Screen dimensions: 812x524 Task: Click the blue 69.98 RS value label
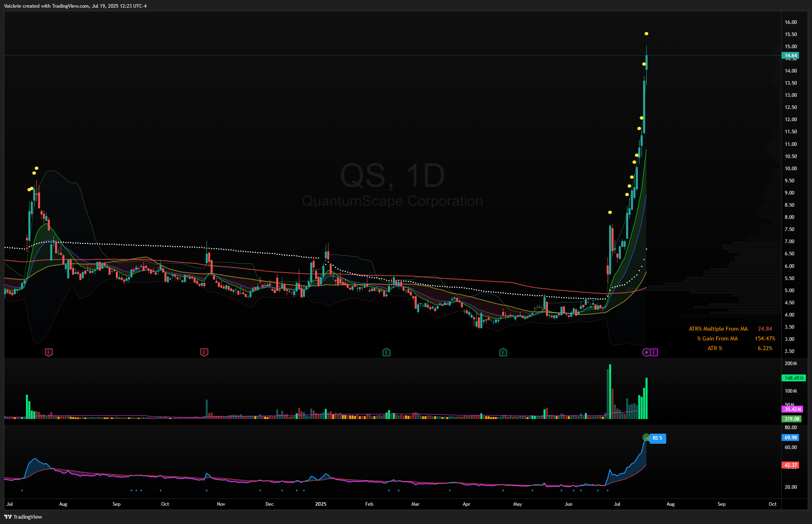click(x=790, y=437)
